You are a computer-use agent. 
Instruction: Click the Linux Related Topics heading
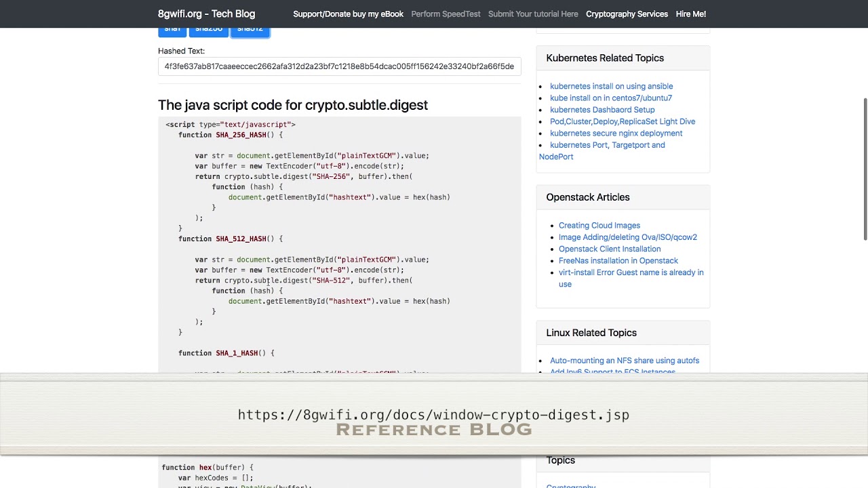[x=591, y=333]
